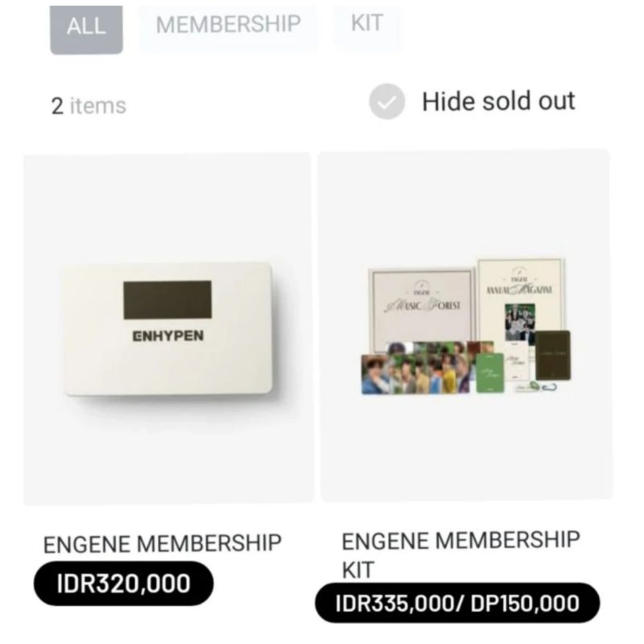Click the "Hide sold out" label text

(x=498, y=101)
